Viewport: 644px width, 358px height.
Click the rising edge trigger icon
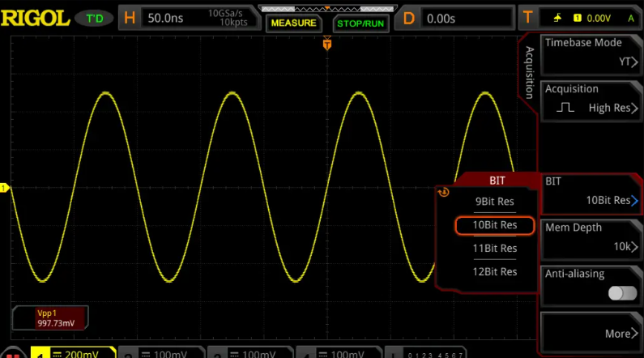[x=557, y=18]
